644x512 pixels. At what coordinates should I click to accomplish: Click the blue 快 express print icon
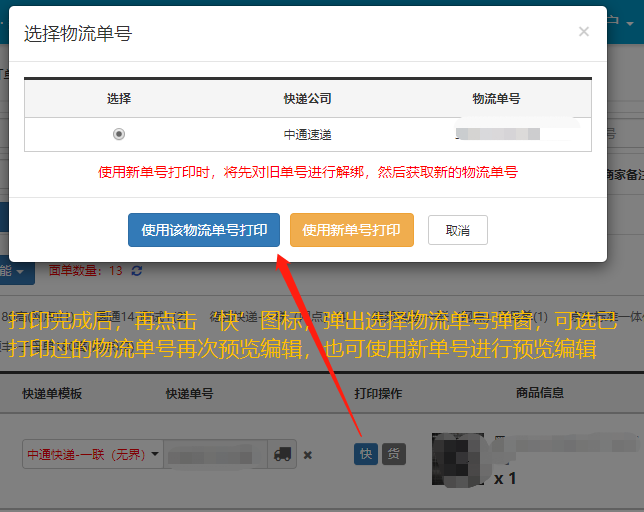[365, 454]
